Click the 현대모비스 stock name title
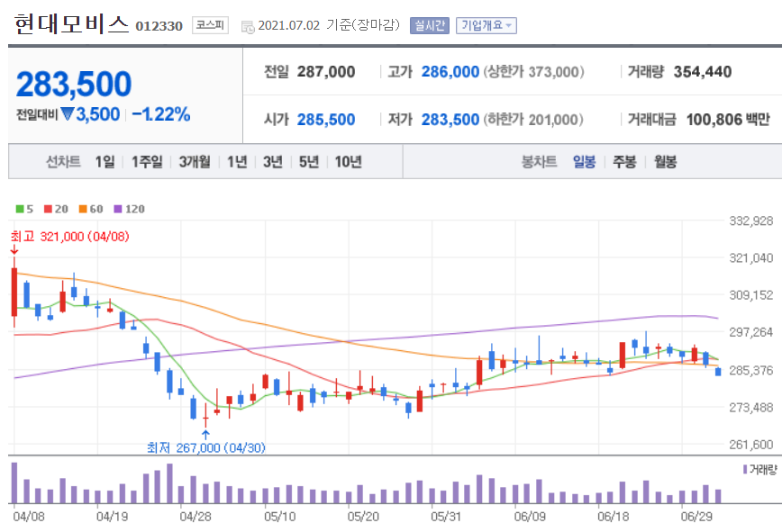Image resolution: width=782 pixels, height=532 pixels. pos(71,24)
